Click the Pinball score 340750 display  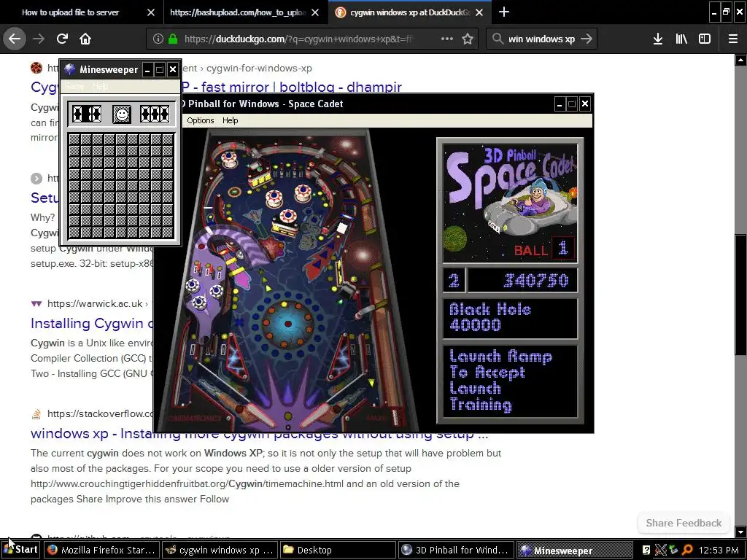(x=522, y=281)
